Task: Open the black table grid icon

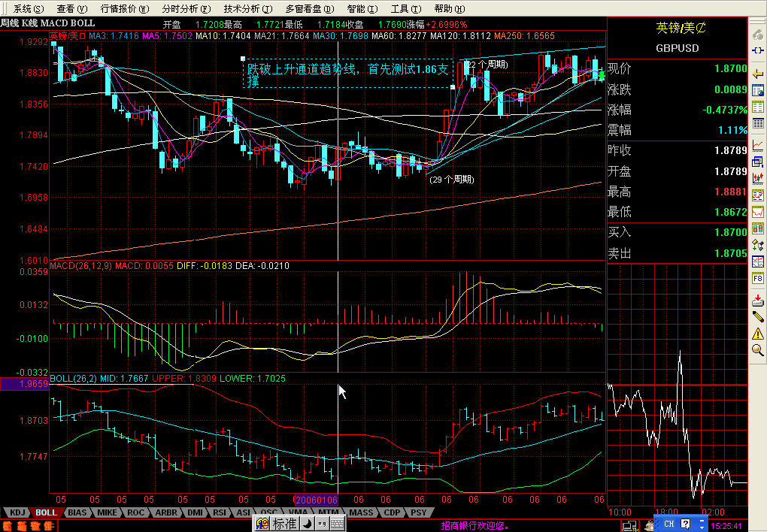Action: click(x=758, y=123)
